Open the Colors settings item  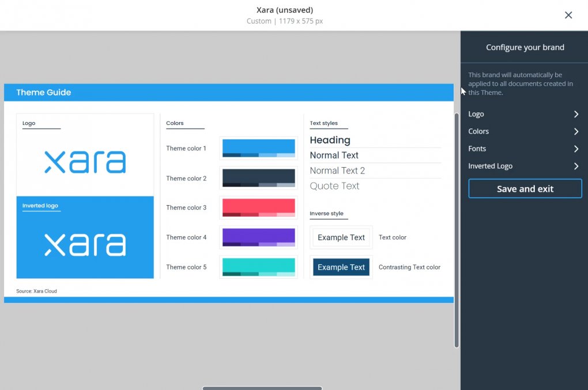(x=524, y=131)
